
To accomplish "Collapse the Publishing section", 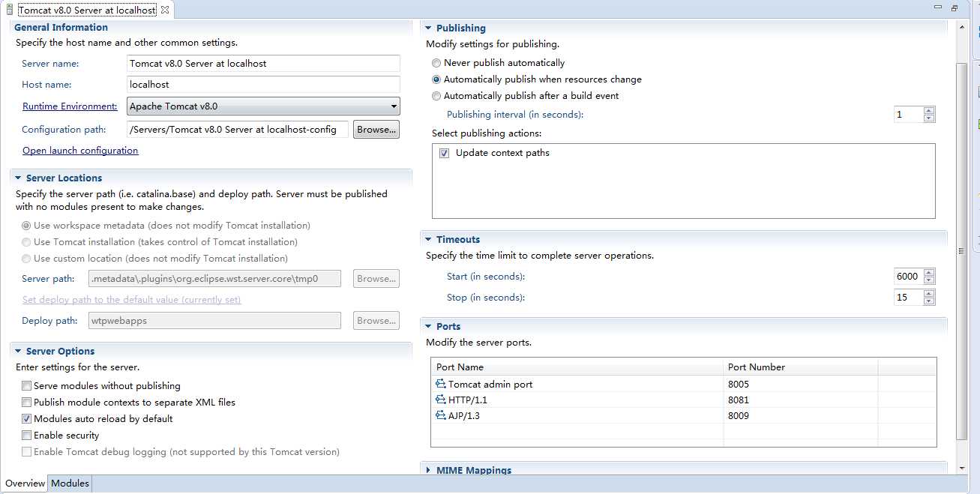I will click(429, 28).
